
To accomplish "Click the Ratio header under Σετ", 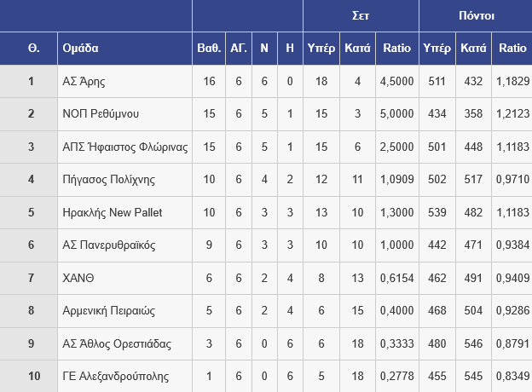I will (x=397, y=48).
